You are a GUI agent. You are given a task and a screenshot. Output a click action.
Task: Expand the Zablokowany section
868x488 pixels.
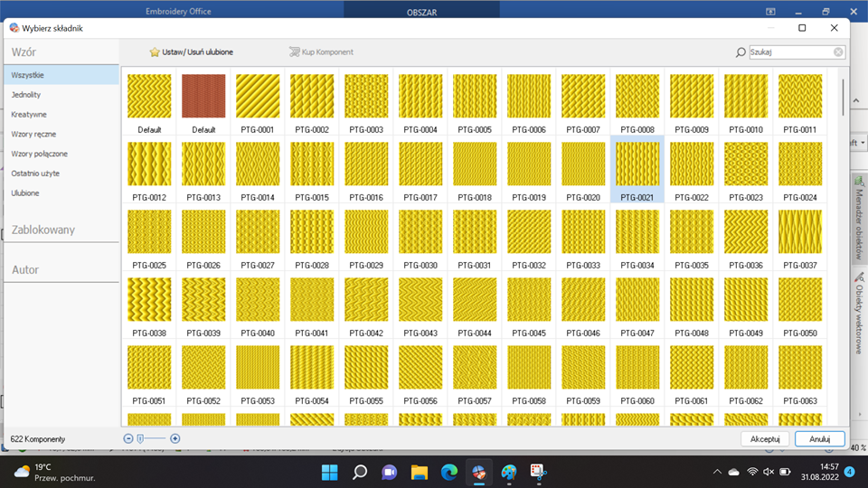tap(43, 230)
